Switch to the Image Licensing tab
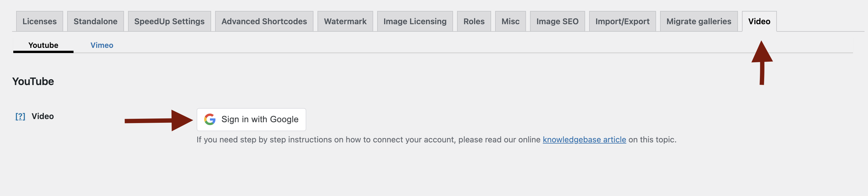Screen dimensions: 868x196 click(414, 21)
